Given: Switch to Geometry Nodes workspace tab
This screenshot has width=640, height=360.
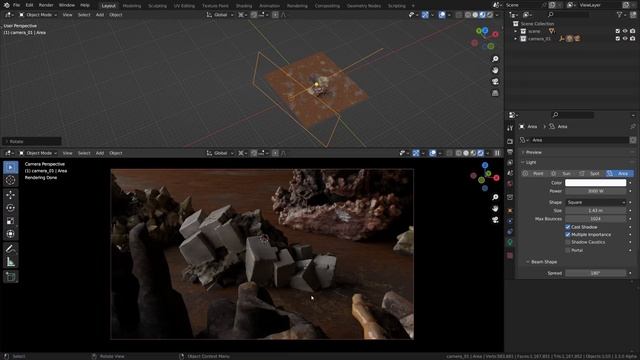Looking at the screenshot, I should coord(363,6).
